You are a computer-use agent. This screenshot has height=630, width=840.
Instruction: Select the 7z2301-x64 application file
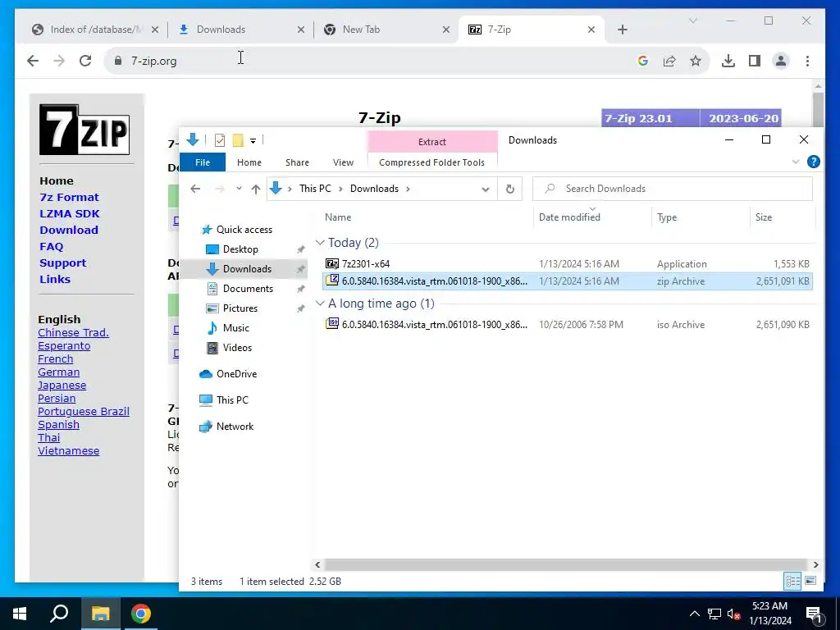point(568,263)
